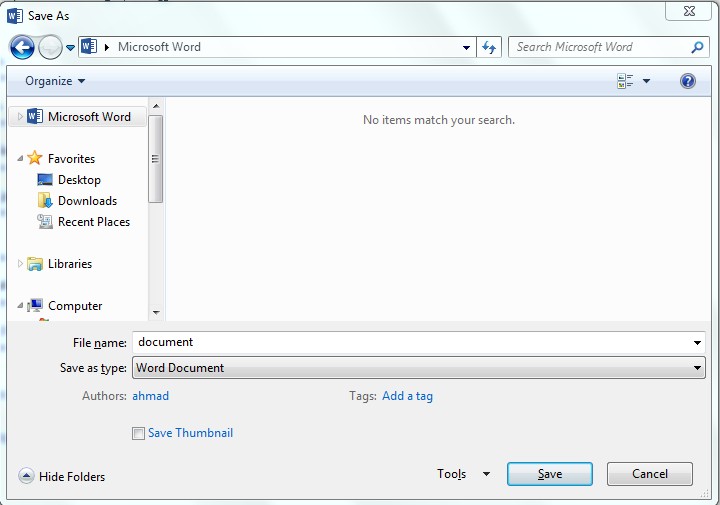Go back with the blue Back arrow
This screenshot has width=720, height=505.
(x=22, y=47)
